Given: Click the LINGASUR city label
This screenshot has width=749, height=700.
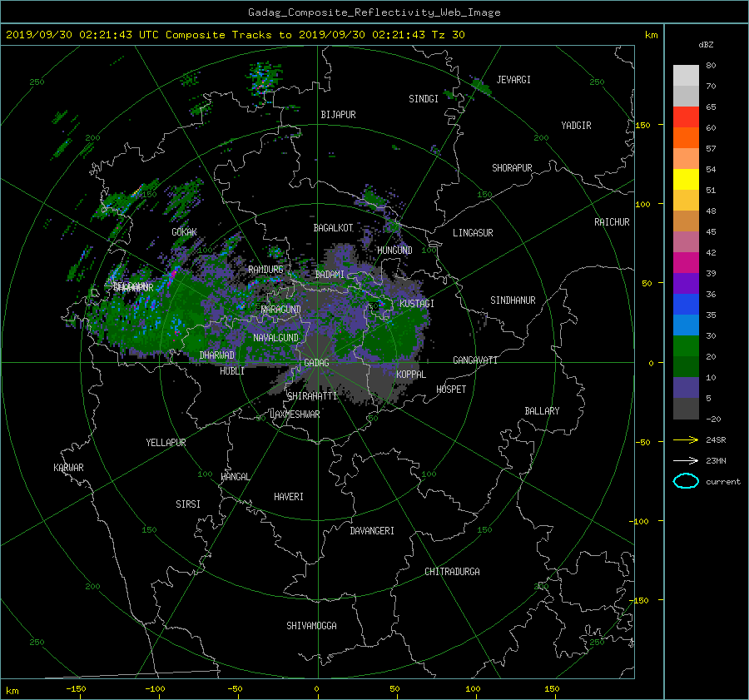Looking at the screenshot, I should click(473, 233).
